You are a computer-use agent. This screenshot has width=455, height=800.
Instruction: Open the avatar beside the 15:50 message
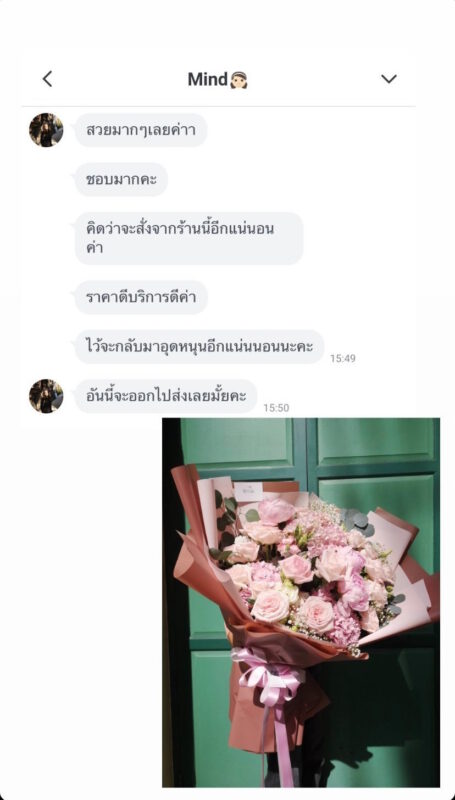46,396
